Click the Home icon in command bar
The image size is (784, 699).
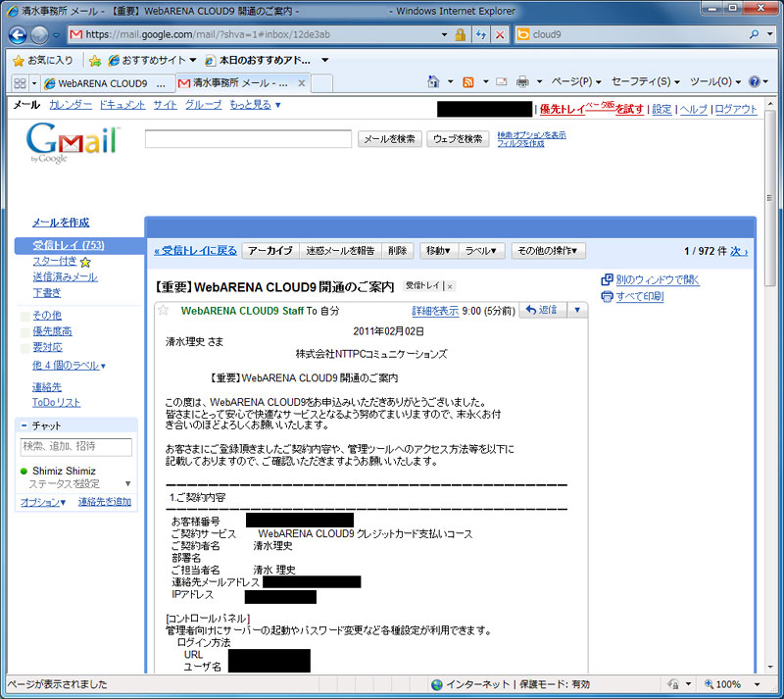click(433, 81)
